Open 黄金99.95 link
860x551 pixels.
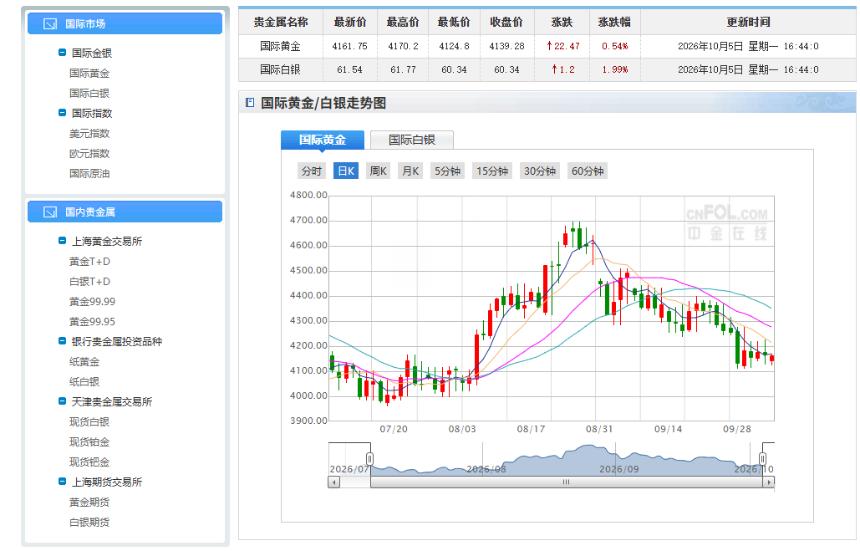point(92,321)
